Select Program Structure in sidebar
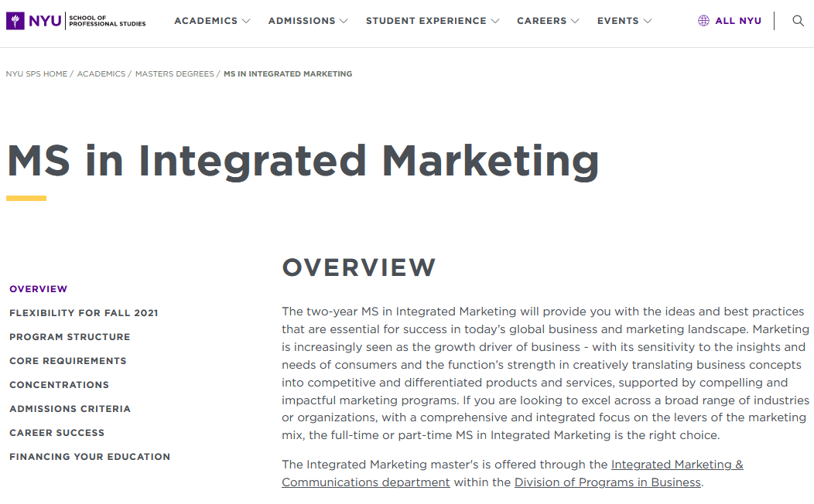Screen dimensions: 814x504 click(70, 336)
